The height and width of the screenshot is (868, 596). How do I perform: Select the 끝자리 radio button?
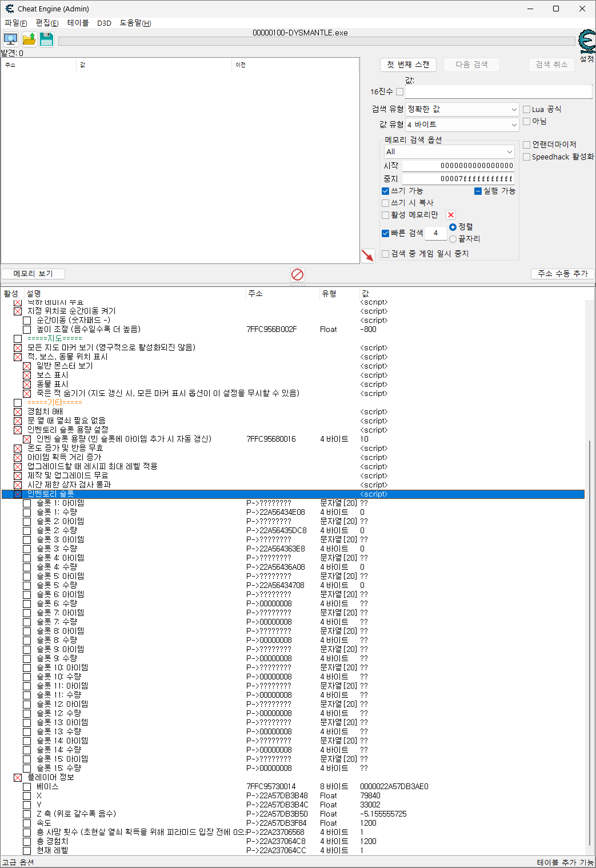click(453, 239)
